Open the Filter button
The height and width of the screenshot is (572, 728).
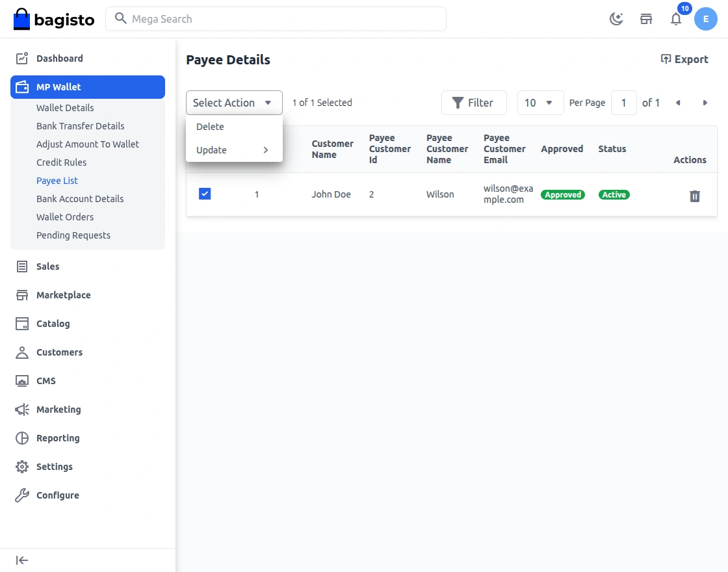(x=473, y=103)
